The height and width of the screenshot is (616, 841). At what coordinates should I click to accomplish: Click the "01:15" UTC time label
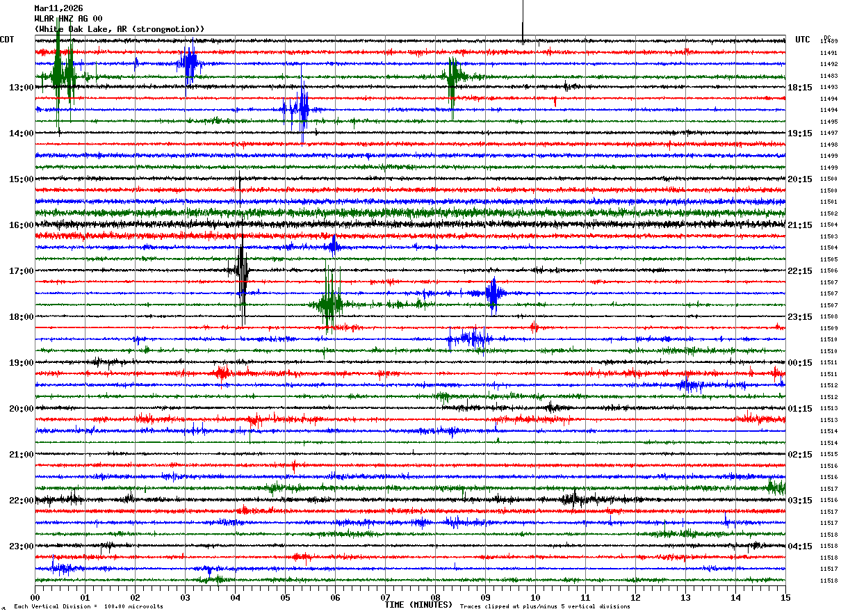[x=800, y=409]
